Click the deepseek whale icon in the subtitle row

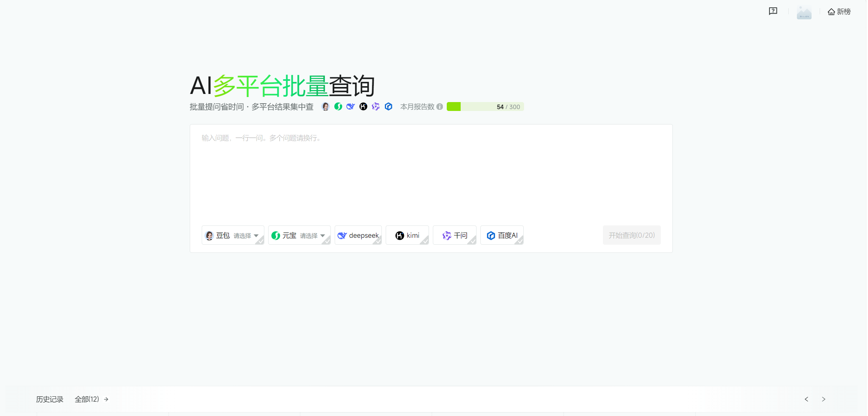pyautogui.click(x=351, y=106)
